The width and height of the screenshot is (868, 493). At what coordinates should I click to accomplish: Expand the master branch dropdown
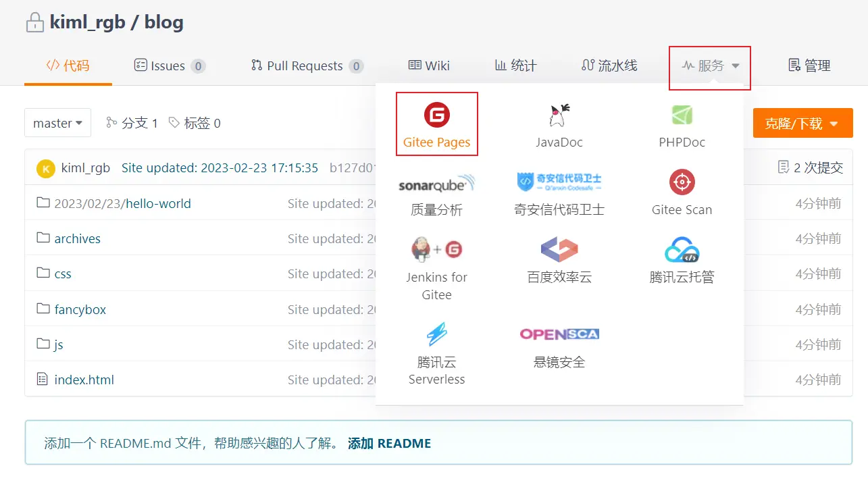(57, 123)
